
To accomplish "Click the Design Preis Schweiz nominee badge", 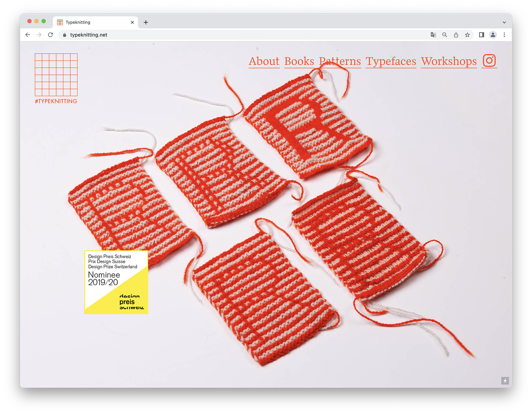I will [116, 282].
